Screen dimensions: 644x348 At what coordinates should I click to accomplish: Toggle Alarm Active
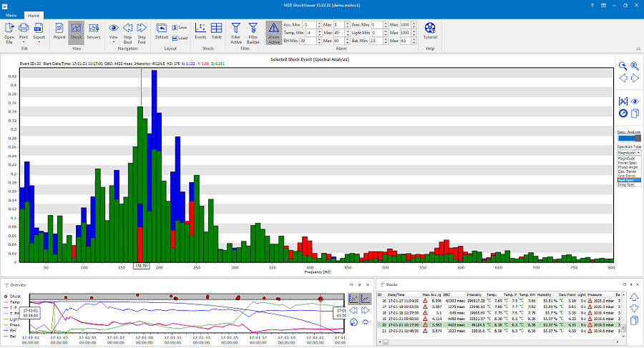coord(273,31)
